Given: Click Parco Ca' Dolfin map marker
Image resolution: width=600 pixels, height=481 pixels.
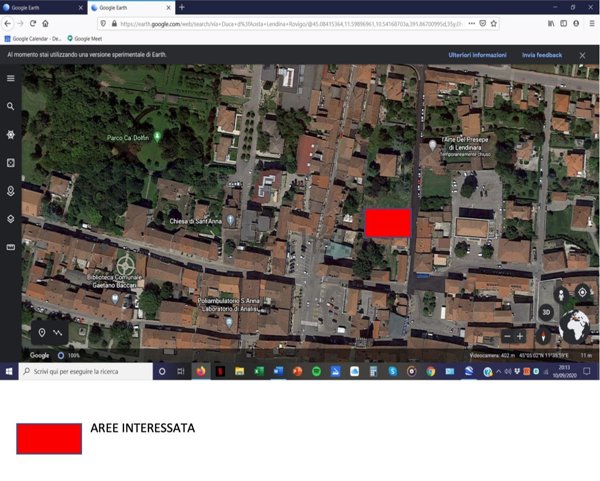Looking at the screenshot, I should pos(157,136).
